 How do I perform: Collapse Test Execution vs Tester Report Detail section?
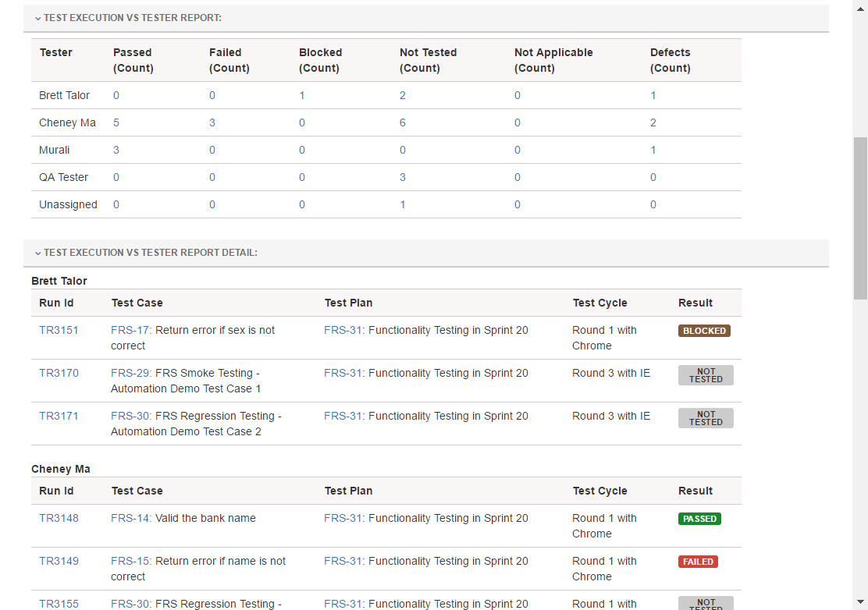[37, 253]
